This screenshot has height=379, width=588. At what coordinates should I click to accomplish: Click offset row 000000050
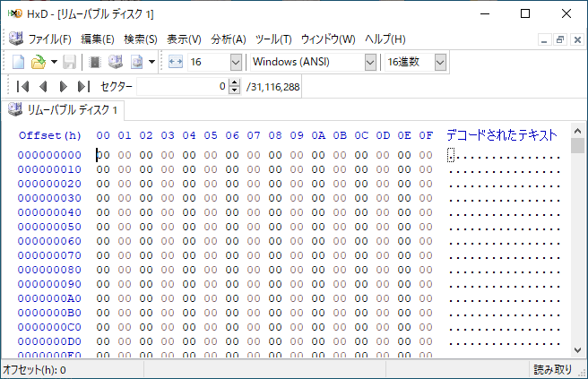coord(49,227)
